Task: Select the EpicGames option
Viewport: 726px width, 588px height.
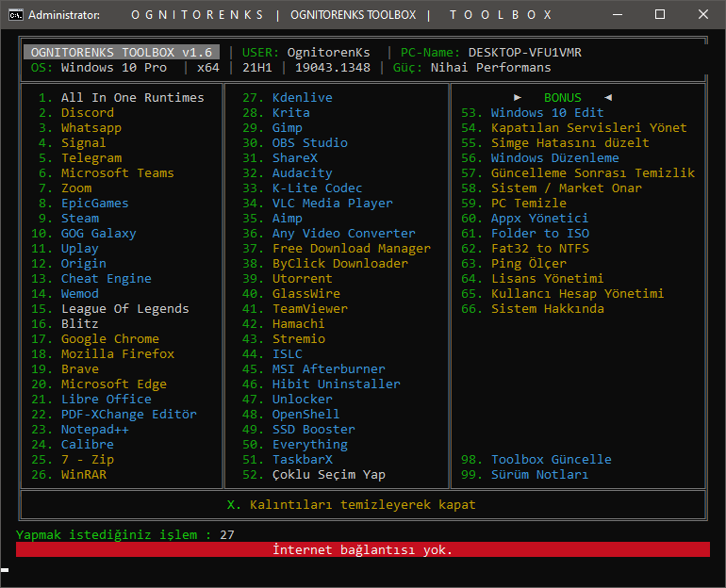Action: (x=95, y=204)
